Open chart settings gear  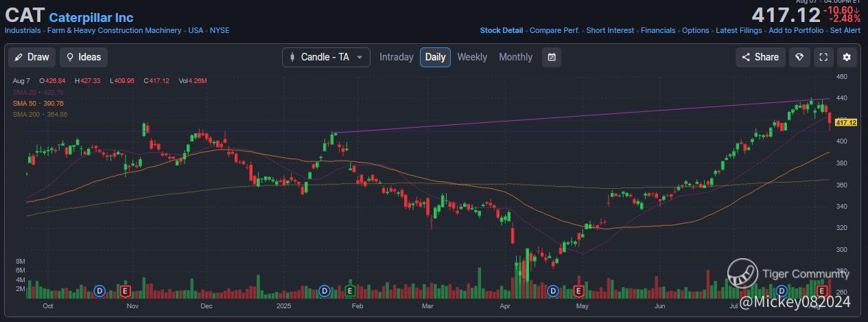(x=847, y=57)
